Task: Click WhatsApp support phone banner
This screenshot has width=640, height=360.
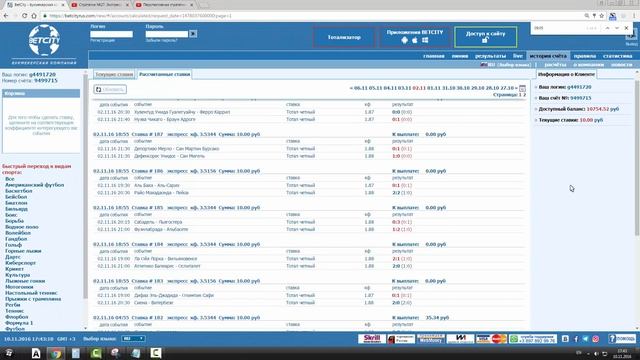Action: [x=533, y=339]
